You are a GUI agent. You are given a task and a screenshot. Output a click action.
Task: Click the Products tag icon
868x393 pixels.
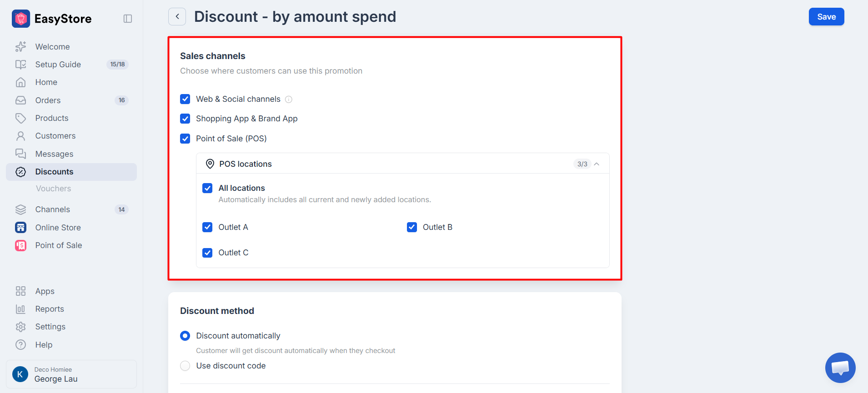pyautogui.click(x=21, y=118)
